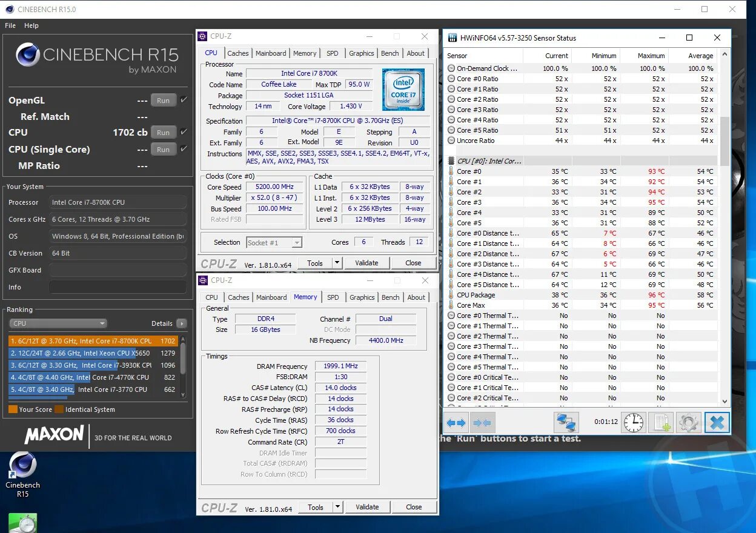
Task: Click the Maximum column header in HWiNFO
Action: 651,56
